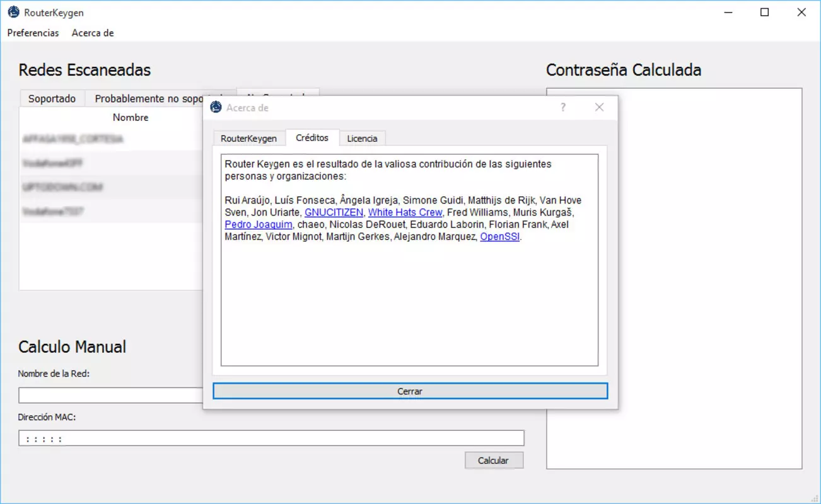Click the Contraseña Calculada output box

(674, 278)
